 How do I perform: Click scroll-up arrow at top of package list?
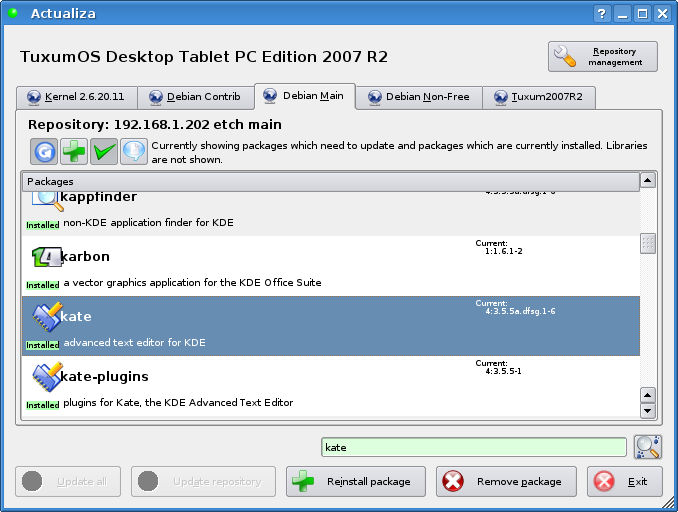click(647, 180)
